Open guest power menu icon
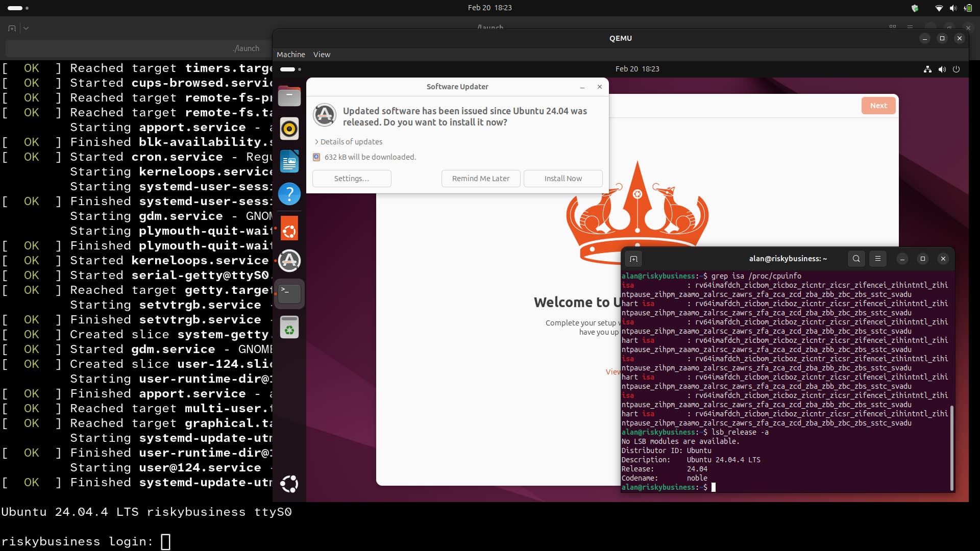This screenshot has height=551, width=980. [956, 69]
